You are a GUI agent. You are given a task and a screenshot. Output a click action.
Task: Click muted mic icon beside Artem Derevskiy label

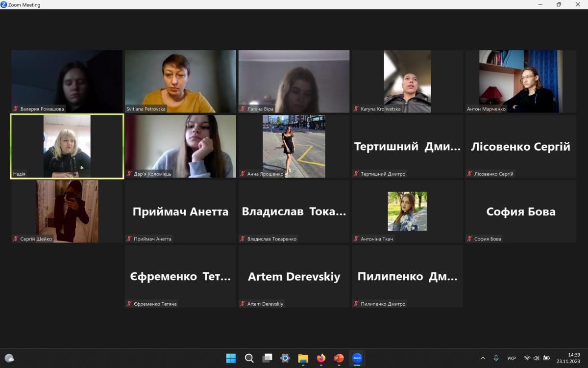(243, 304)
